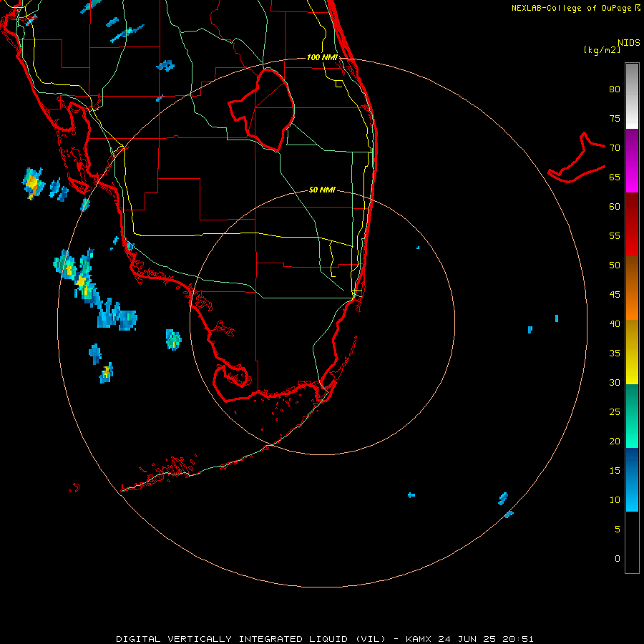The width and height of the screenshot is (644, 644).
Task: Click the legend value 60
Action: click(615, 207)
